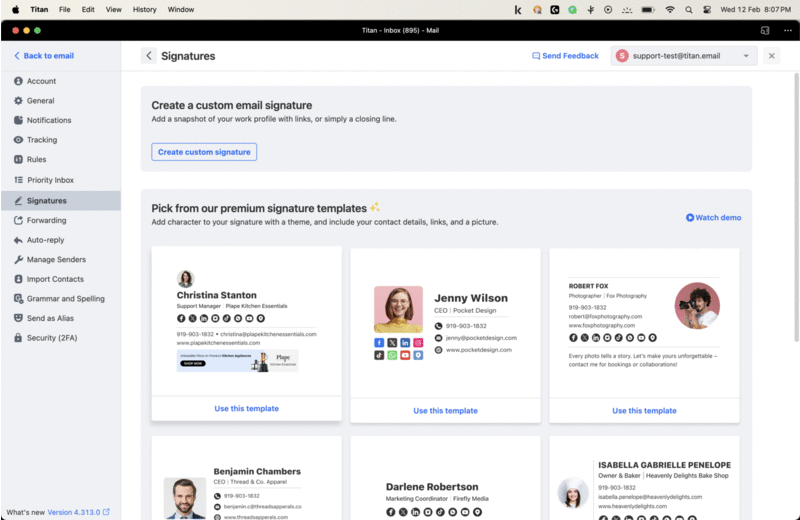The image size is (800, 520).
Task: Click Create custom signature button
Action: coord(204,152)
